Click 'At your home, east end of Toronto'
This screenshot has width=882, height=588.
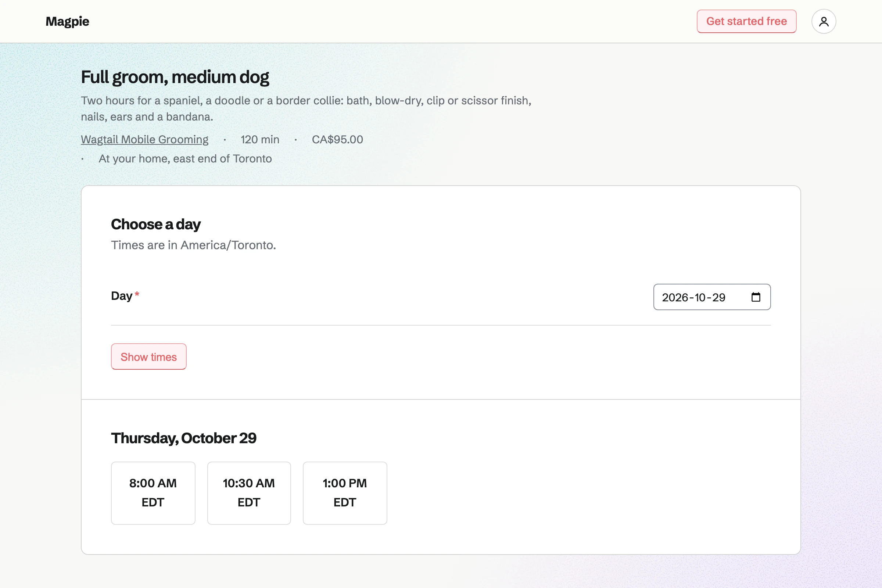[185, 159]
